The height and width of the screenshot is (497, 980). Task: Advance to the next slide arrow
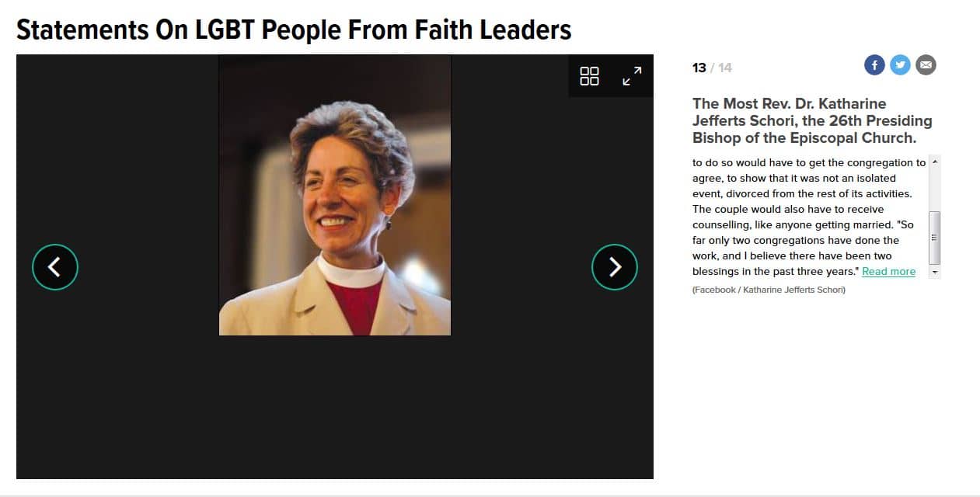[615, 267]
